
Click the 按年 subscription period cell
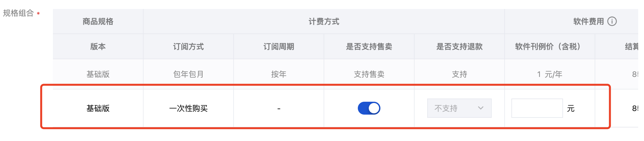pyautogui.click(x=279, y=74)
